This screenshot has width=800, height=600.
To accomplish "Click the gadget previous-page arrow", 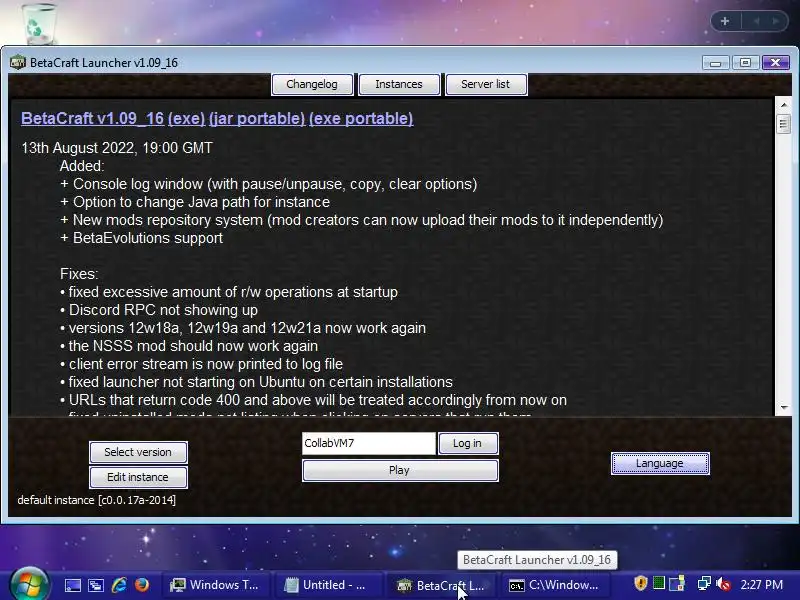I will pos(756,21).
